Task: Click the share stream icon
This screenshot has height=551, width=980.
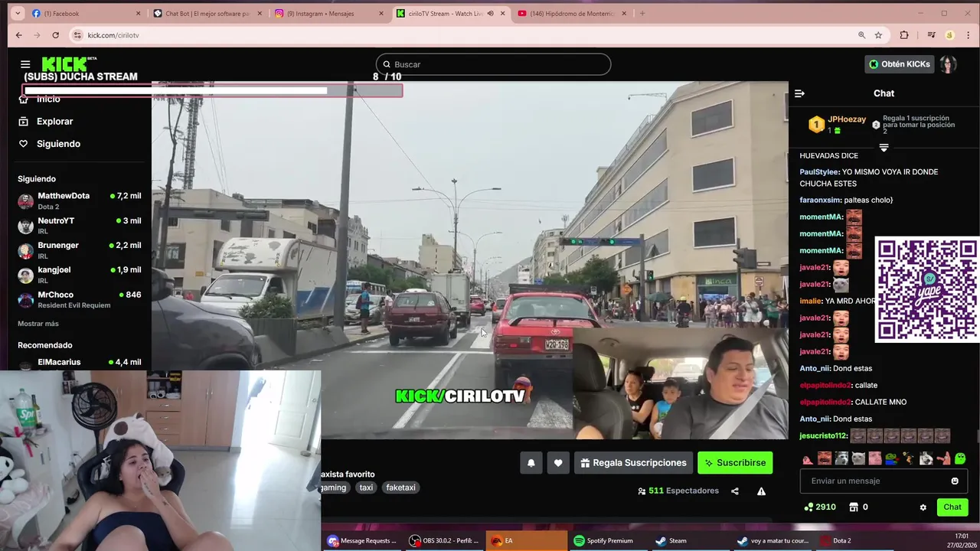Action: click(735, 491)
